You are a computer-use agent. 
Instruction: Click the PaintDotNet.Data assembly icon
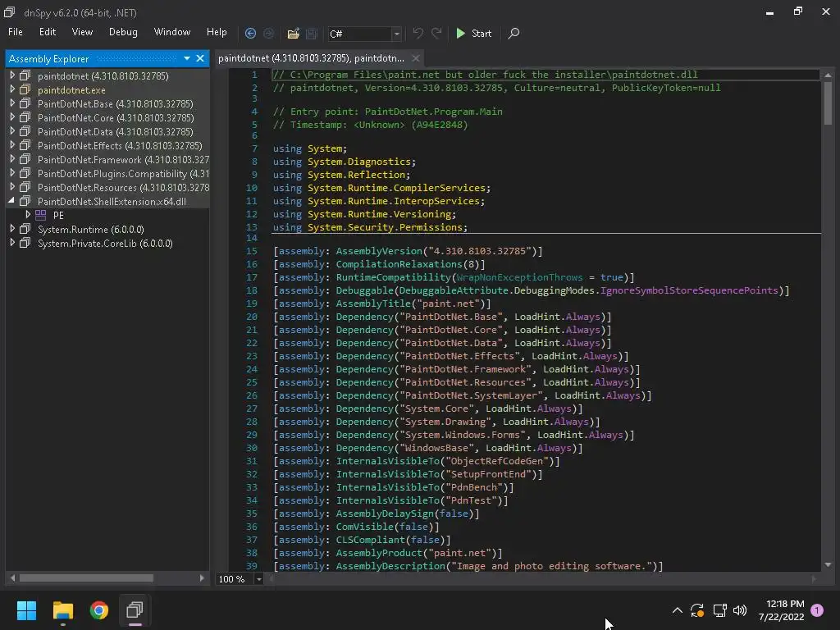point(25,131)
